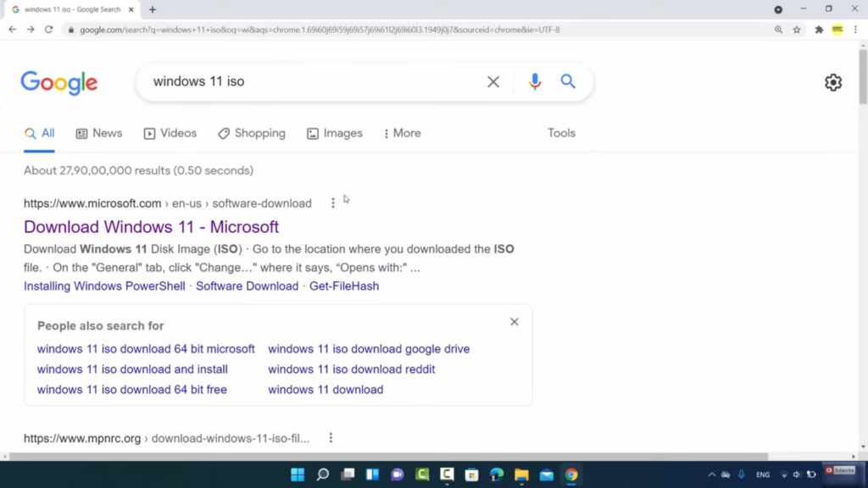The width and height of the screenshot is (868, 488).
Task: Bookmark this page with star icon
Action: [797, 30]
